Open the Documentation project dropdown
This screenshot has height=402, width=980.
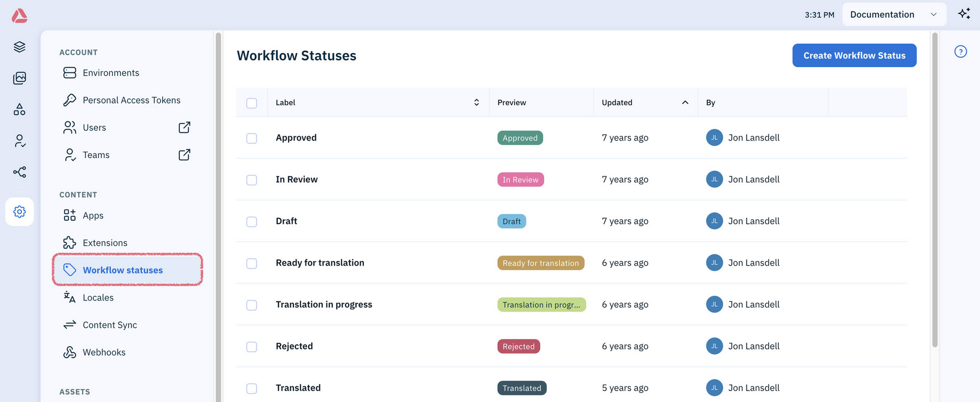[x=894, y=15]
